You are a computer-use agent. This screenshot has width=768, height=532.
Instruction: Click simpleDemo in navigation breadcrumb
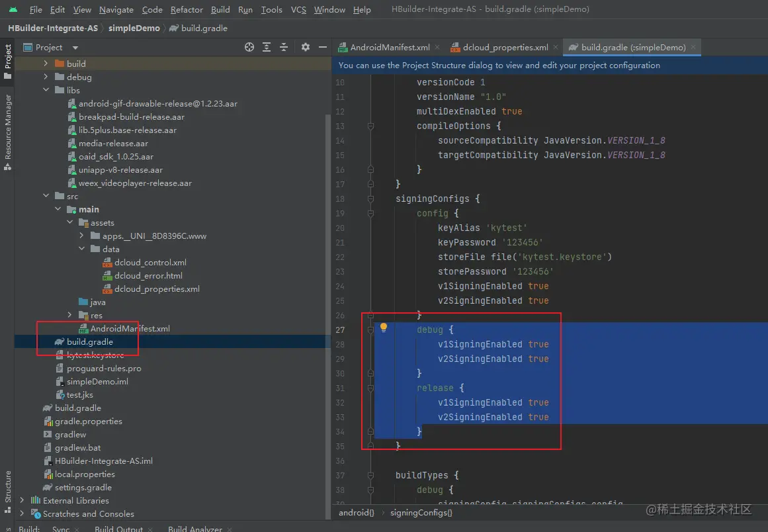click(x=134, y=28)
